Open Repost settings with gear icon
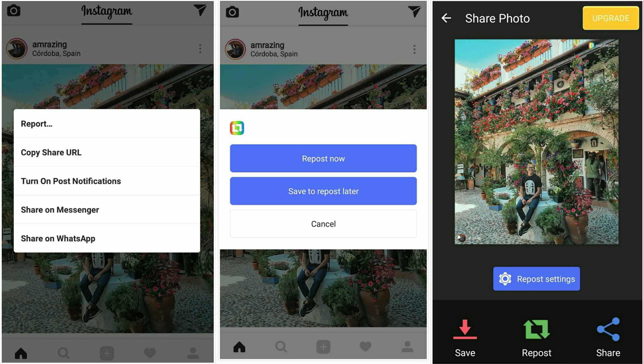643x364 pixels. click(536, 278)
